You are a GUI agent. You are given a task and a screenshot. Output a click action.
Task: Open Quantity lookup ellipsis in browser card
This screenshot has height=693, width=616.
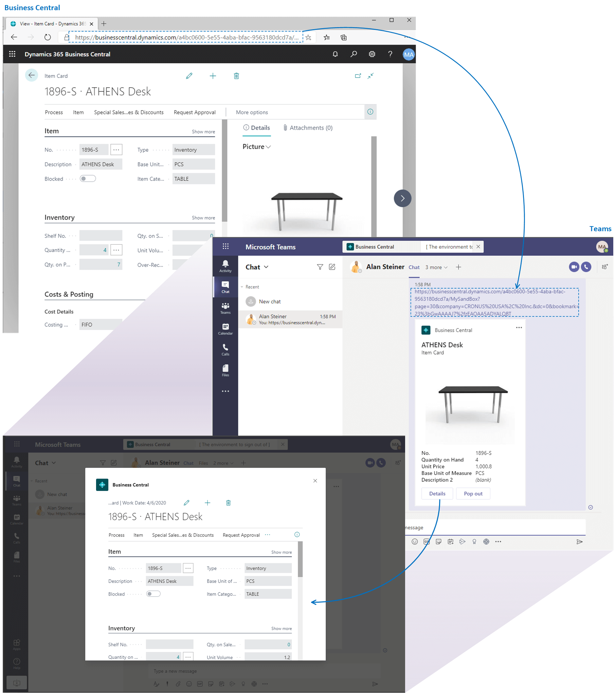(116, 250)
